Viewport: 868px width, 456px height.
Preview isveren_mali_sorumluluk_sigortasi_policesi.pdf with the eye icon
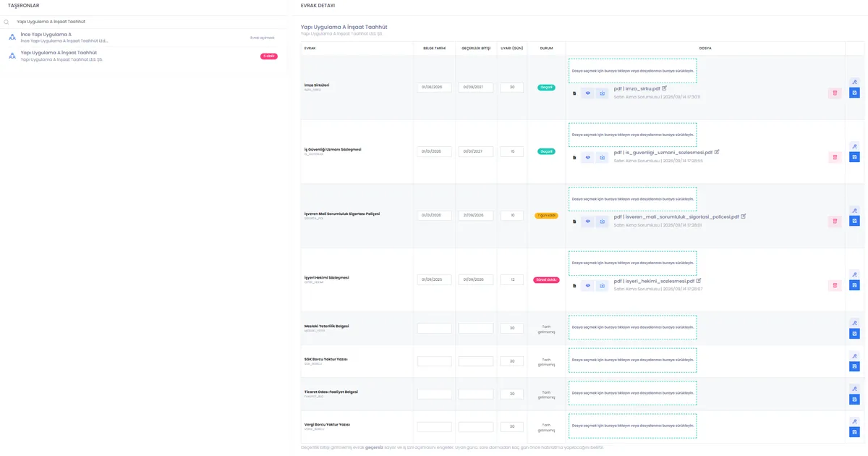588,221
